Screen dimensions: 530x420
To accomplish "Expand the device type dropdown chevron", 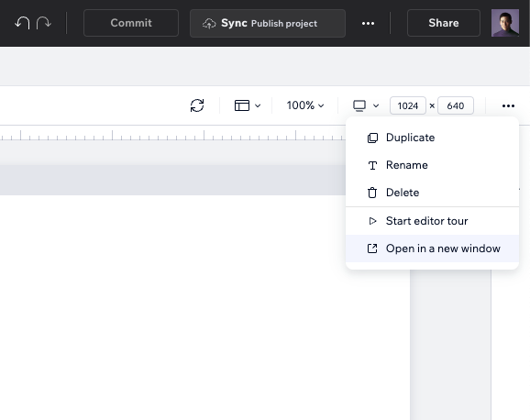I will pyautogui.click(x=376, y=105).
